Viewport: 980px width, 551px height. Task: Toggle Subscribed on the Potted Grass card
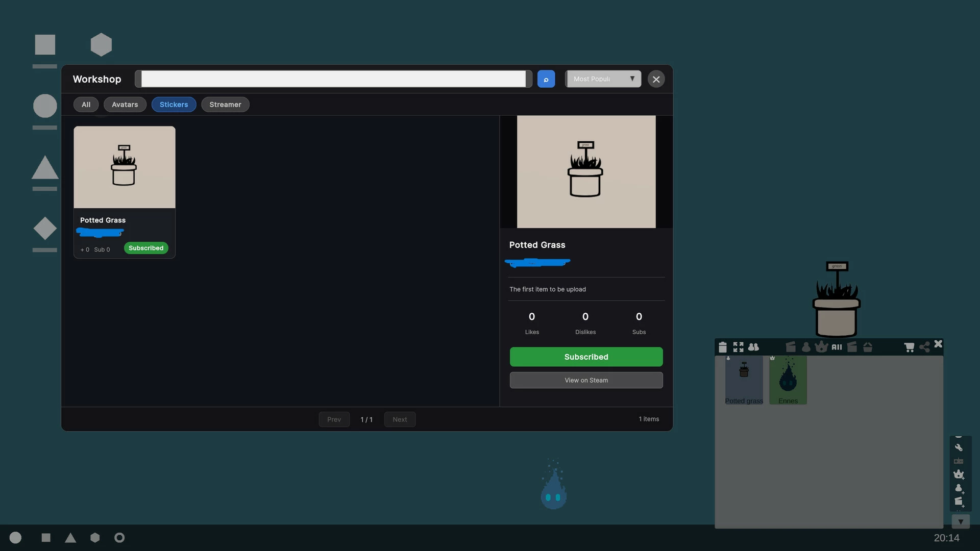pyautogui.click(x=146, y=248)
